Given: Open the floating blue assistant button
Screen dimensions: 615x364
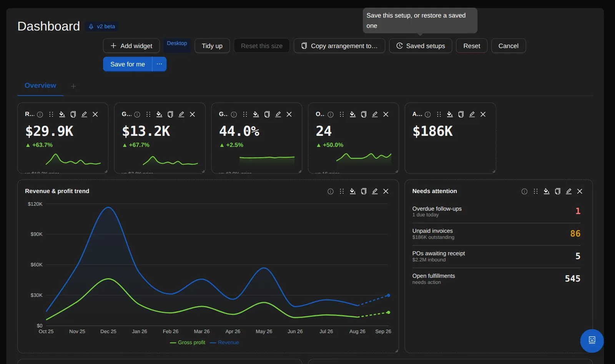Looking at the screenshot, I should coord(592,341).
